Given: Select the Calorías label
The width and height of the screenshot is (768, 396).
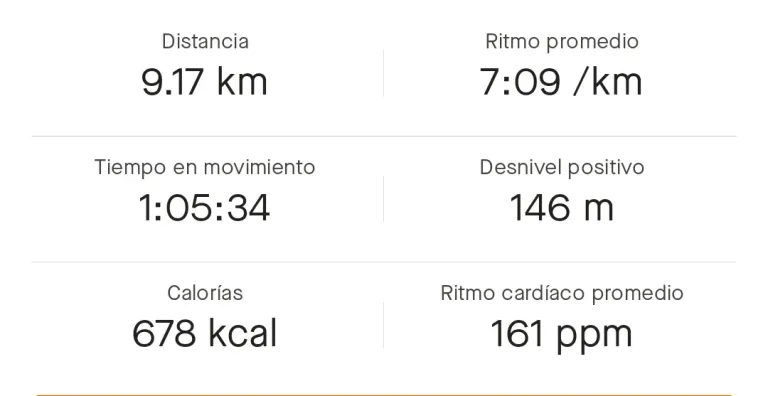Looking at the screenshot, I should click(205, 293).
